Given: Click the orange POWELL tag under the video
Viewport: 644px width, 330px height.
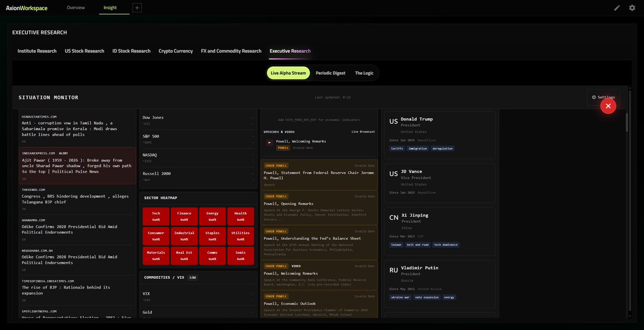Looking at the screenshot, I should [283, 147].
